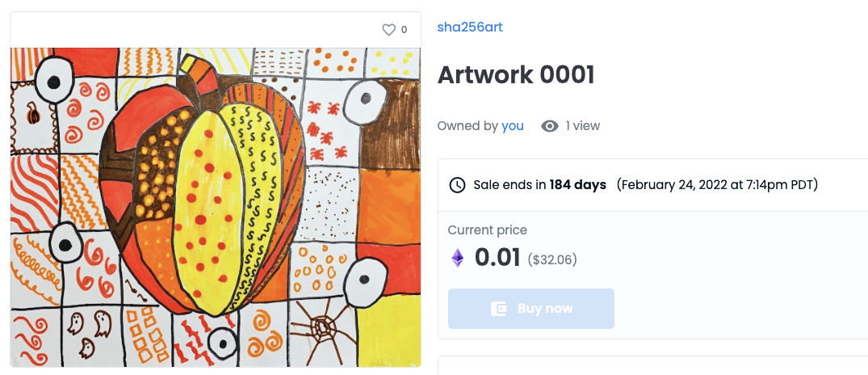This screenshot has height=375, width=868.
Task: Click the favorites count number 0
Action: point(404,30)
